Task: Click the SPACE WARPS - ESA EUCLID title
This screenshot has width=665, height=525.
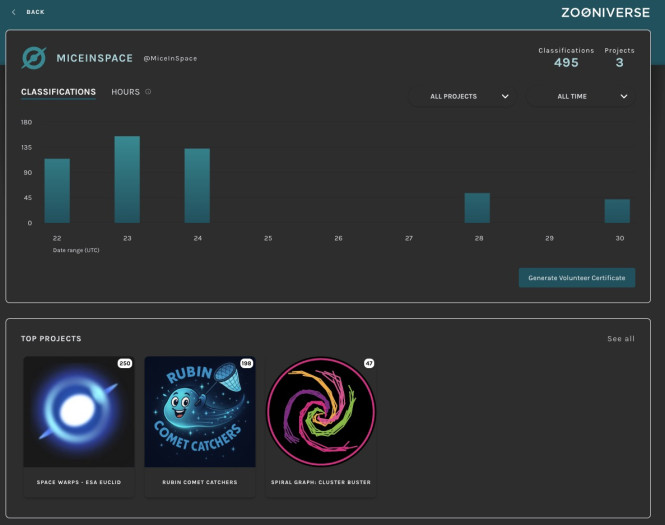Action: (79, 482)
